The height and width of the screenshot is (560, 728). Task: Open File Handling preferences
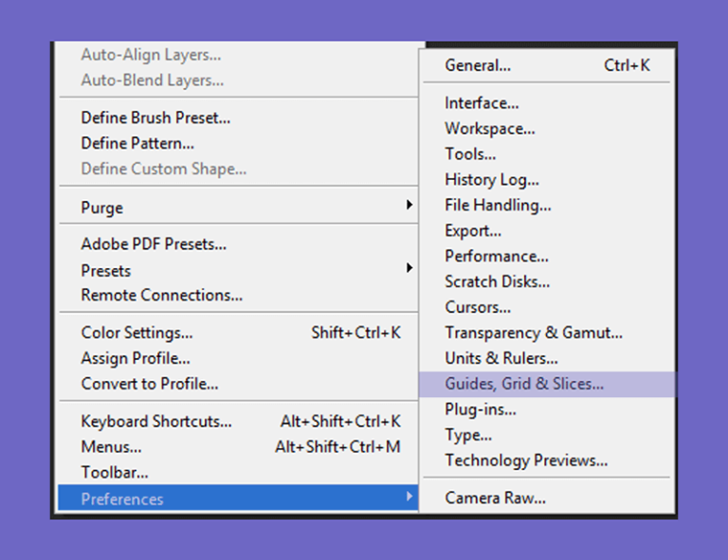(x=547, y=205)
